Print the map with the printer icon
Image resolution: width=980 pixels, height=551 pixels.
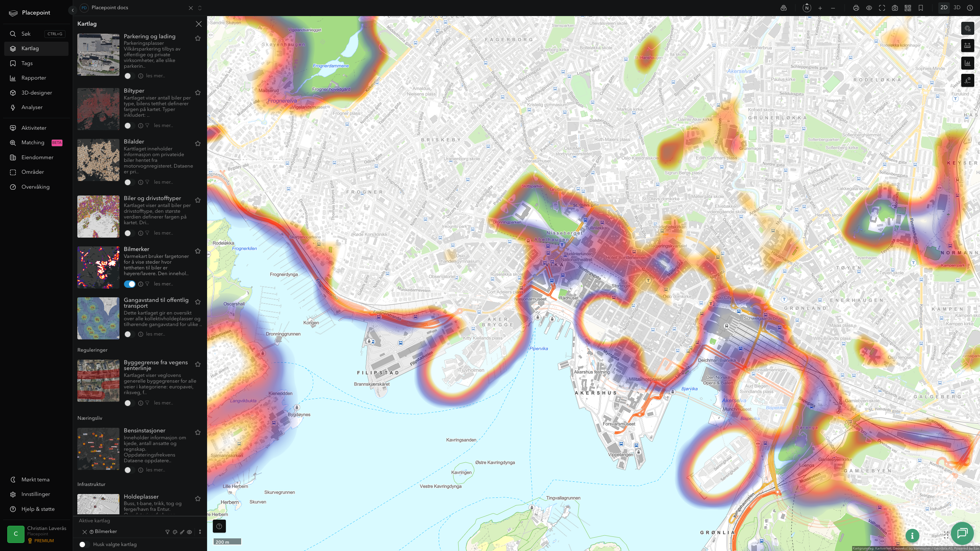coord(856,8)
